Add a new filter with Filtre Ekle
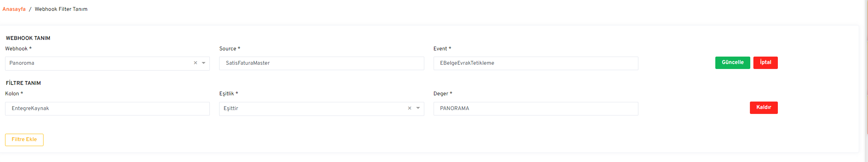The height and width of the screenshot is (162, 868). pyautogui.click(x=24, y=140)
